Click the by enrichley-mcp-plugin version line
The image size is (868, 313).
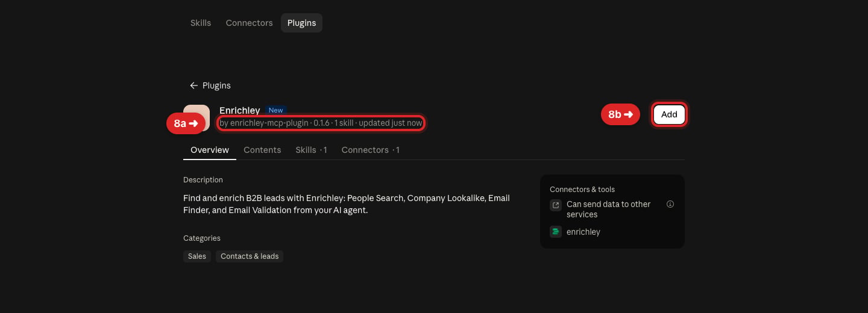(321, 123)
